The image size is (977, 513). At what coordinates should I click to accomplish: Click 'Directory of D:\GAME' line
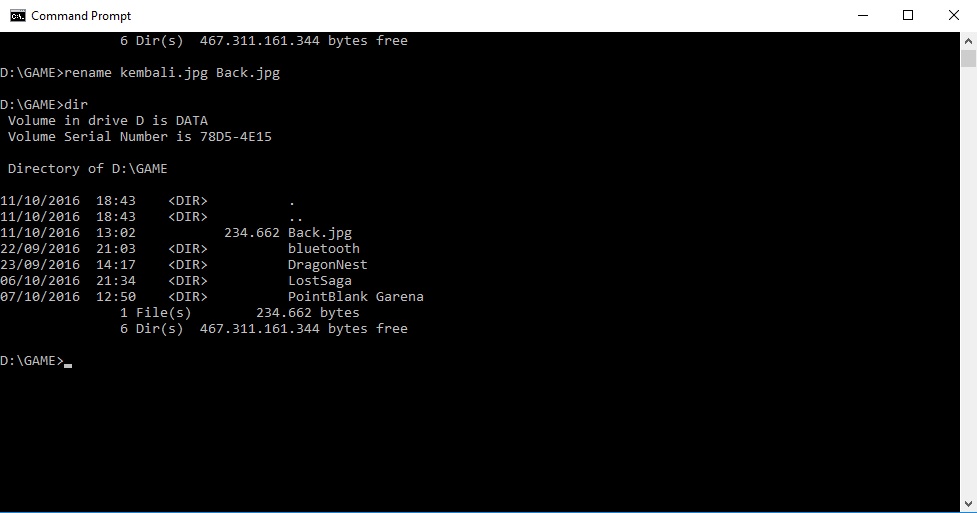pyautogui.click(x=88, y=168)
